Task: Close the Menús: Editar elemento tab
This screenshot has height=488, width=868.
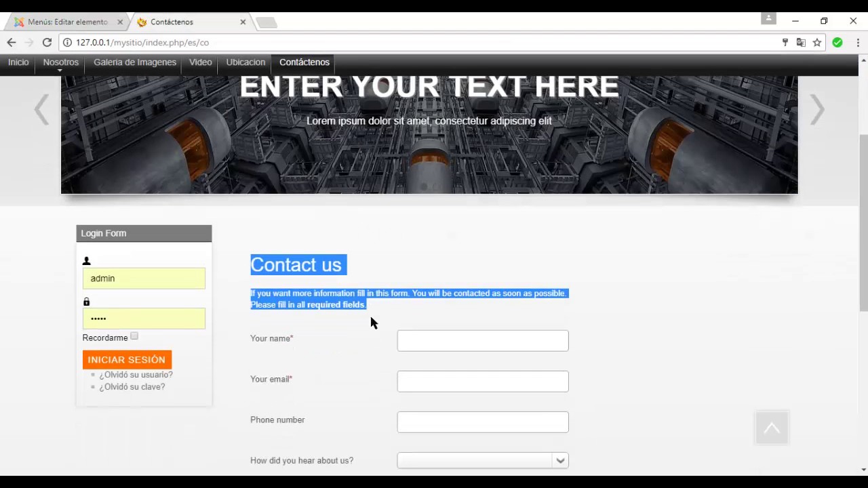Action: click(120, 22)
